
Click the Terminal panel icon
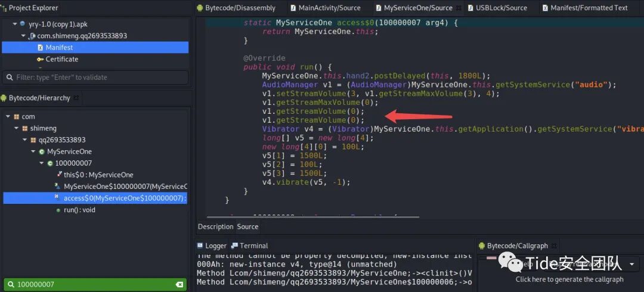[234, 246]
